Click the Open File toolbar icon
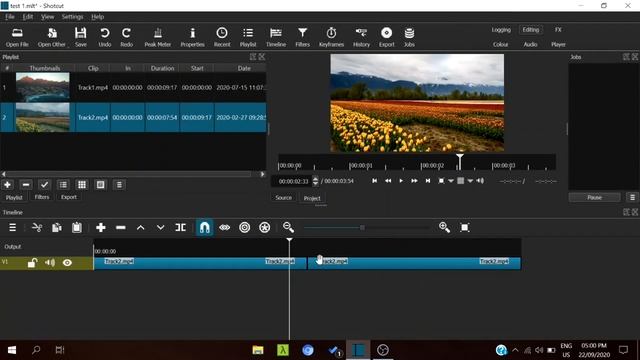The image size is (640, 360). 17,37
